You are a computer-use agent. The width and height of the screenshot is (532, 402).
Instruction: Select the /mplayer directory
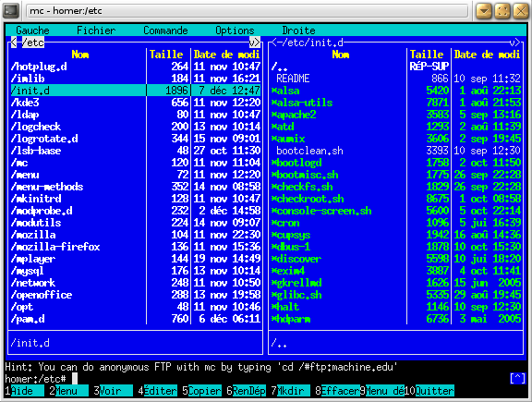pos(136,259)
